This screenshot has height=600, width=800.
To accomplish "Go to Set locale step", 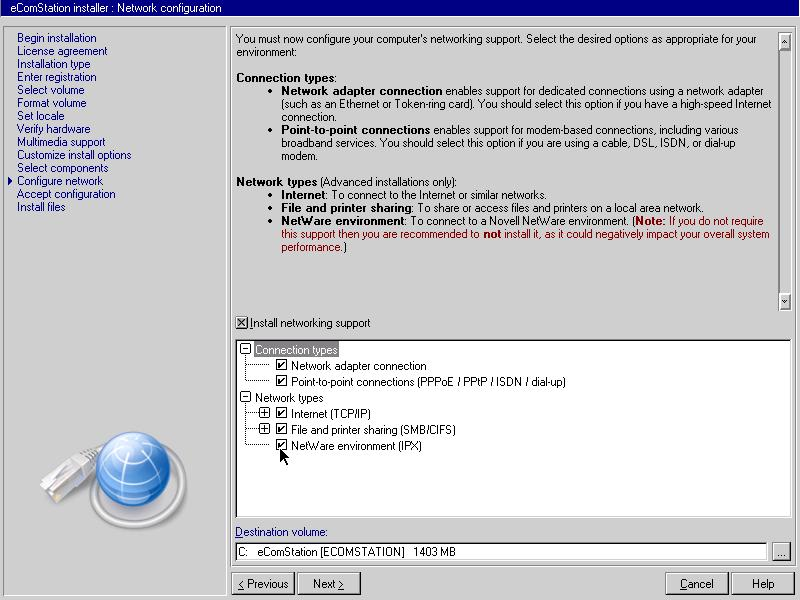I will (x=40, y=116).
